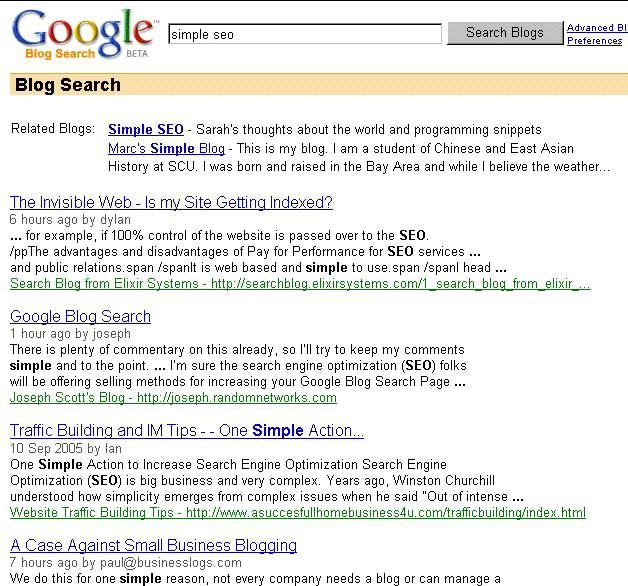Open the Preferences link

coord(594,40)
